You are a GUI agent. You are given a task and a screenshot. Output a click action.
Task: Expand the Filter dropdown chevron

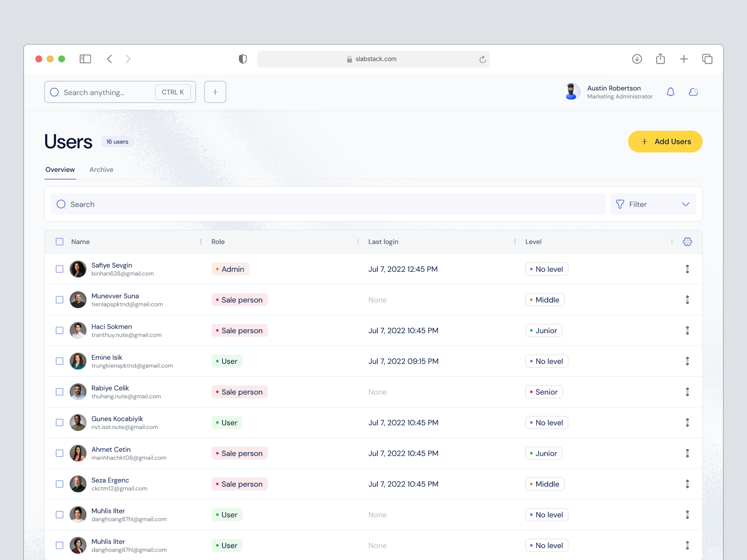[x=686, y=204]
